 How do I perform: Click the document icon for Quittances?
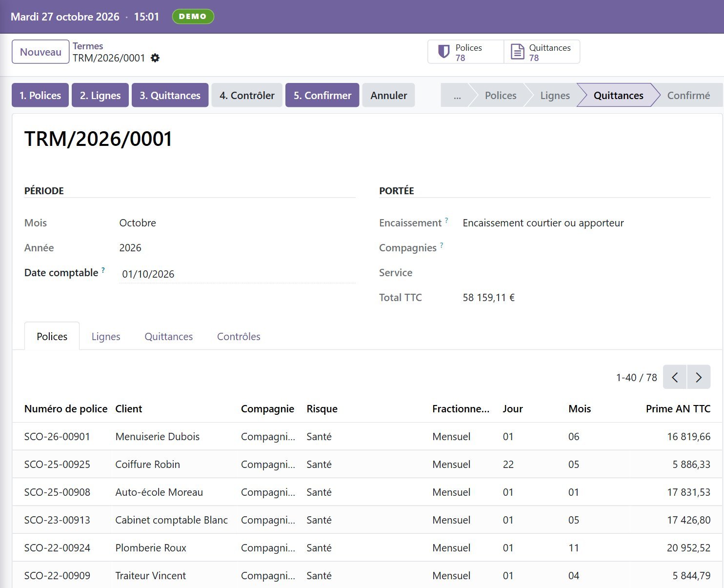pos(517,52)
